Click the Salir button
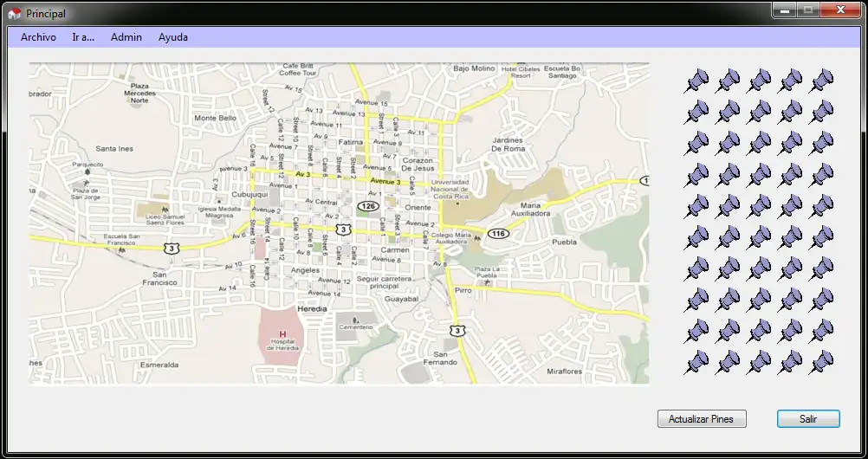868x459 pixels. click(808, 418)
